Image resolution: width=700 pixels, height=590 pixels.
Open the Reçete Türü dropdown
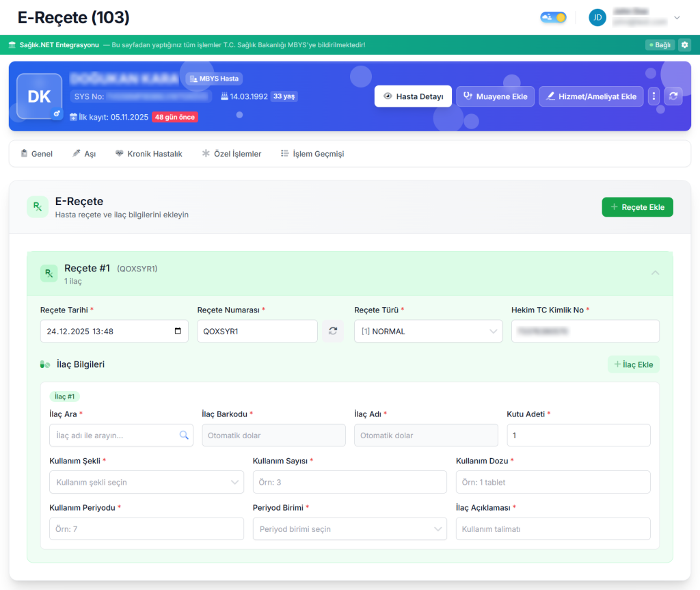(428, 331)
